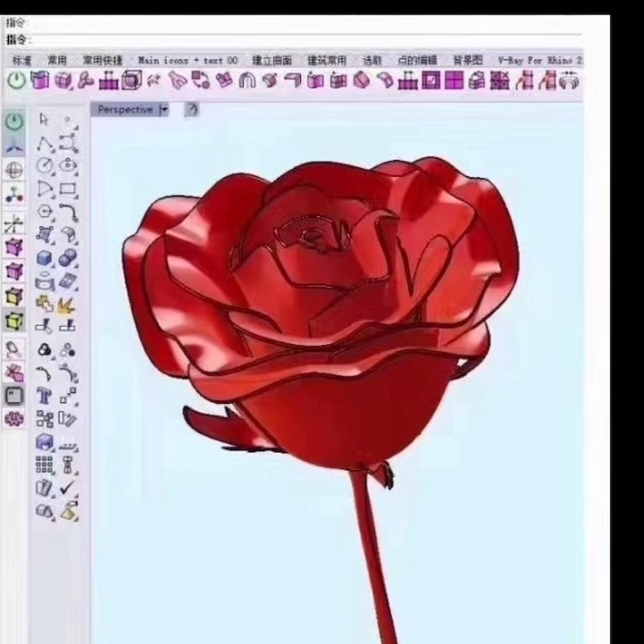Switch to the 建筑常用 tab

click(327, 60)
